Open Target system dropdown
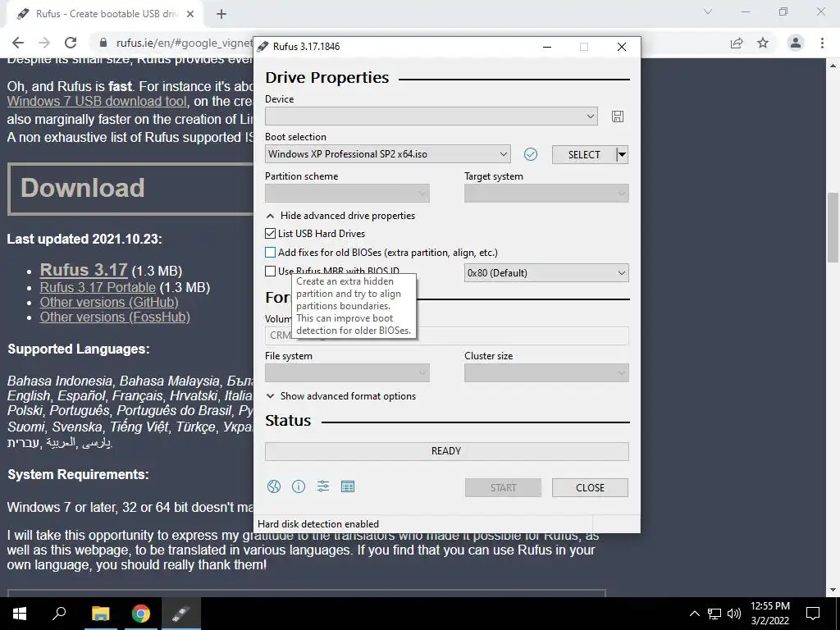840x630 pixels. (546, 194)
